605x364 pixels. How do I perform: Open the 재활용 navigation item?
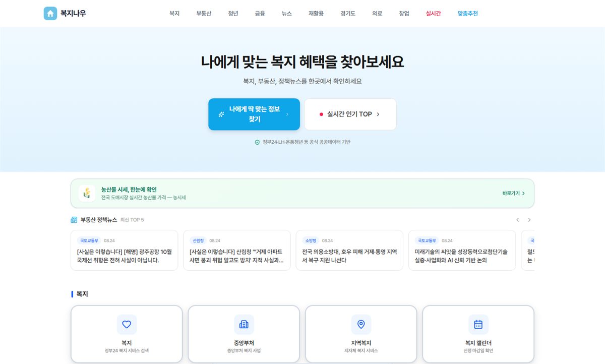point(316,14)
